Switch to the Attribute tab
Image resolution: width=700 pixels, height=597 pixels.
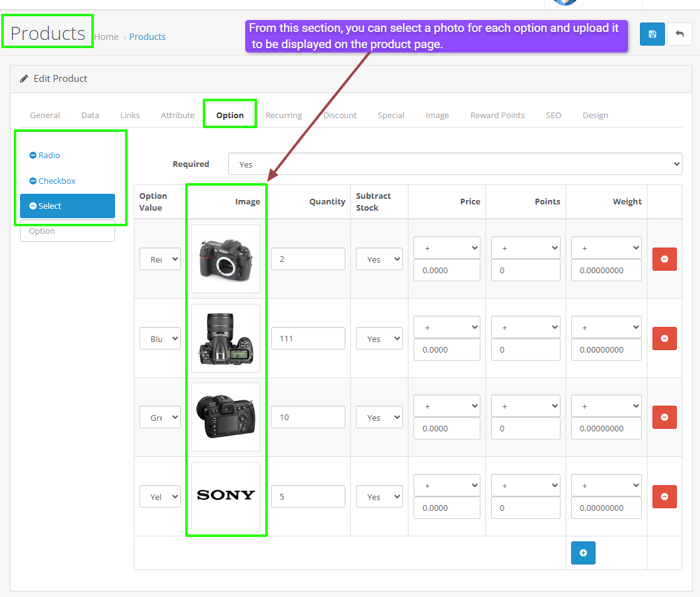(178, 115)
